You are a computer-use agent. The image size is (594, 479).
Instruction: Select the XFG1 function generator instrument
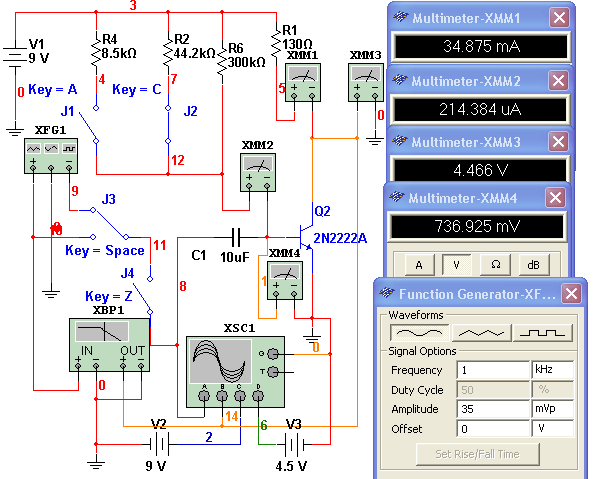[51, 156]
